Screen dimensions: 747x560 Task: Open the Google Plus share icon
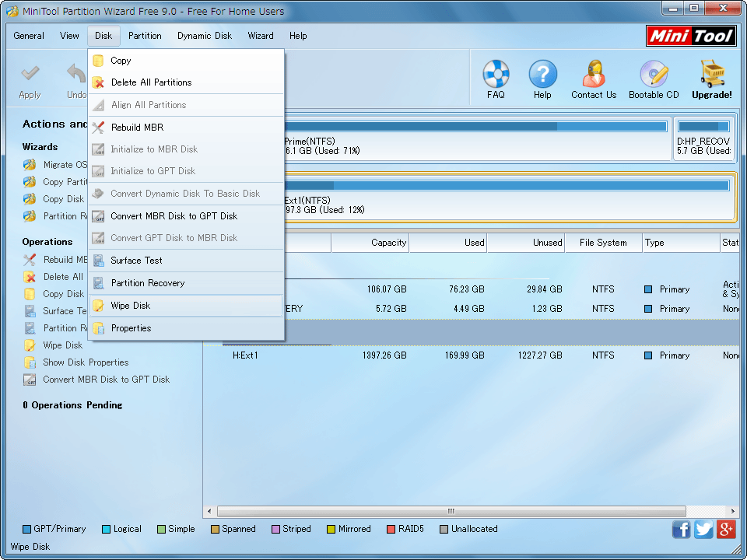pos(726,529)
